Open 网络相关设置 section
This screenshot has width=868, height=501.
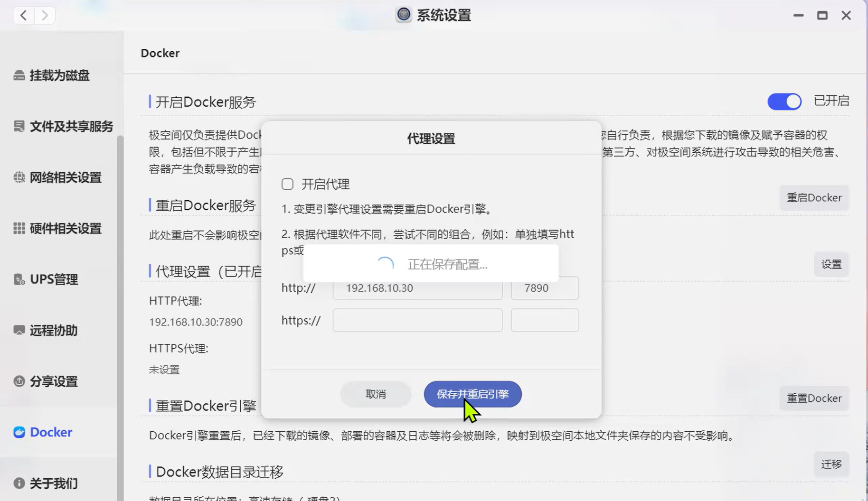point(59,177)
